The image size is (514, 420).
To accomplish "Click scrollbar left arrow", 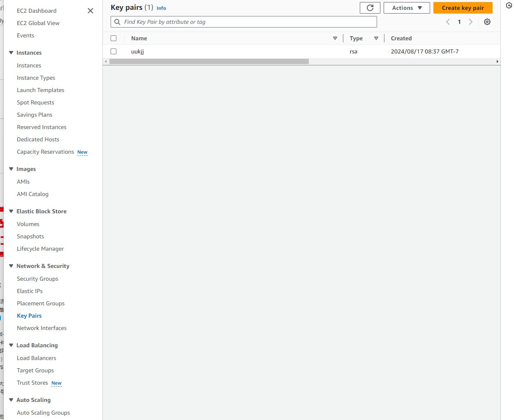I will [106, 61].
